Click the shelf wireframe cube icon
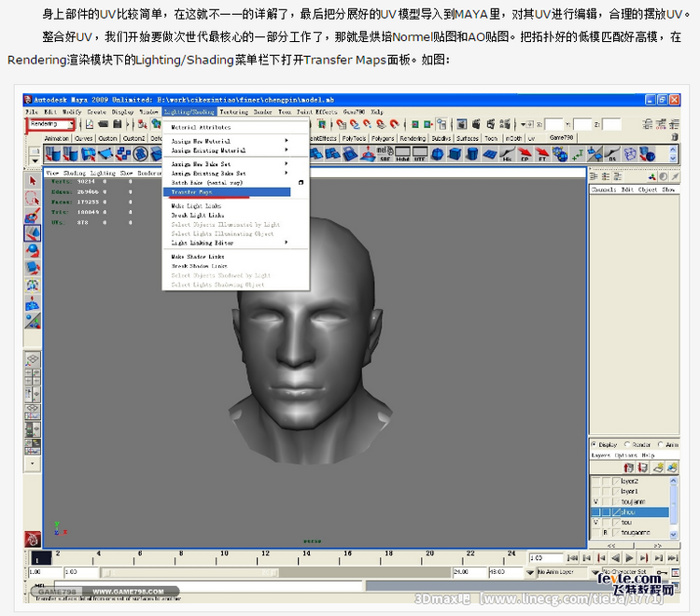This screenshot has height=616, width=700. pyautogui.click(x=629, y=154)
